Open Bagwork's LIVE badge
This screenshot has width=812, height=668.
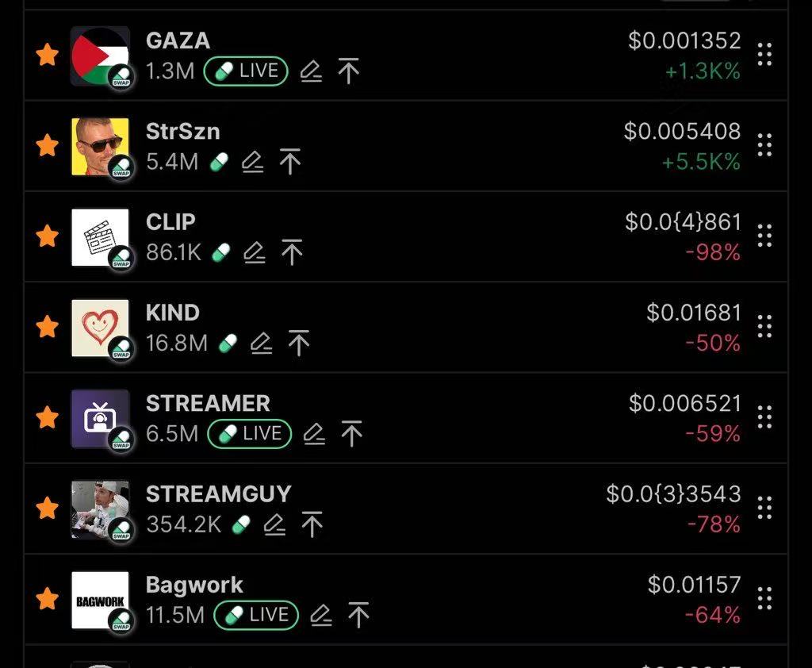click(256, 615)
